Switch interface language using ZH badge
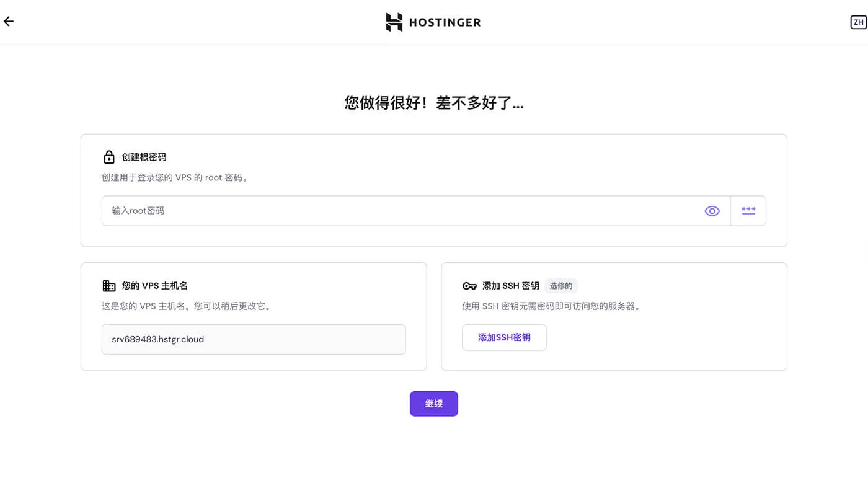This screenshot has width=868, height=496. click(x=858, y=22)
